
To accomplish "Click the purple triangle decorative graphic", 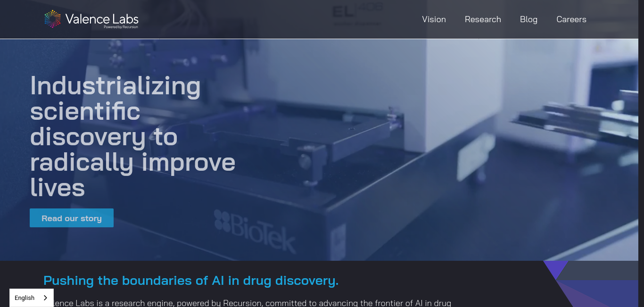I will (x=555, y=270).
